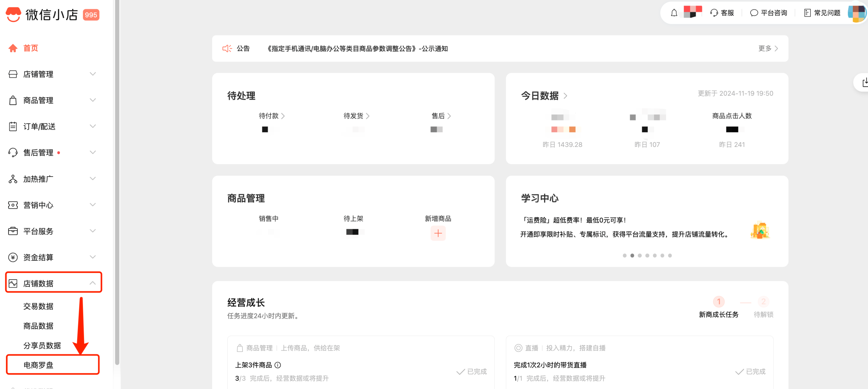The height and width of the screenshot is (389, 868).
Task: Open 交易数据 submenu item
Action: click(39, 306)
